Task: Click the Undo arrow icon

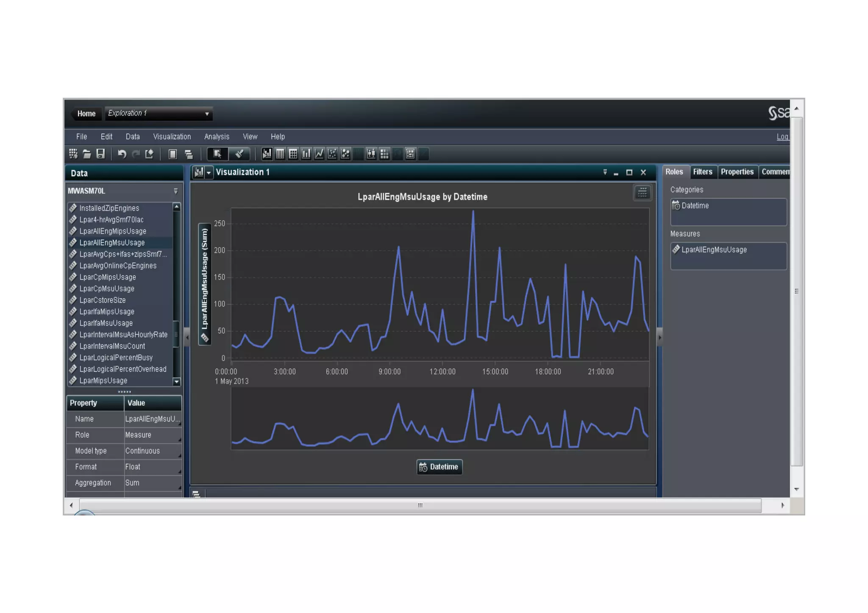Action: (122, 154)
